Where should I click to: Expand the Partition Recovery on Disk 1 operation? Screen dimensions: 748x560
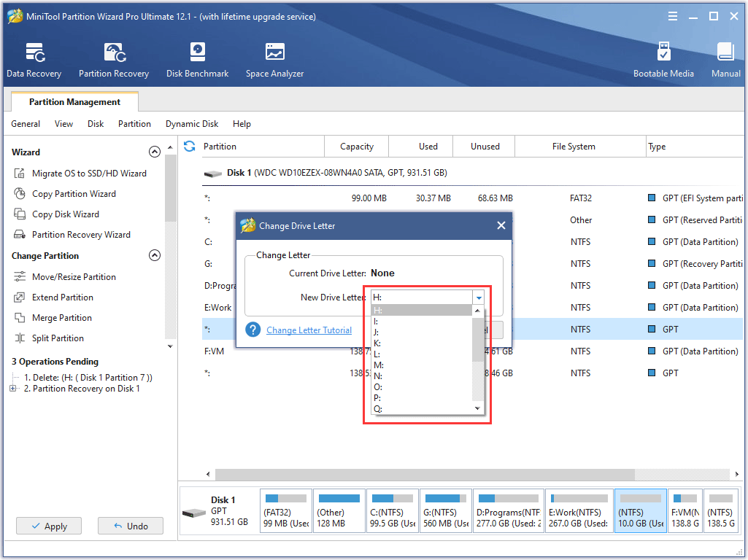point(12,389)
